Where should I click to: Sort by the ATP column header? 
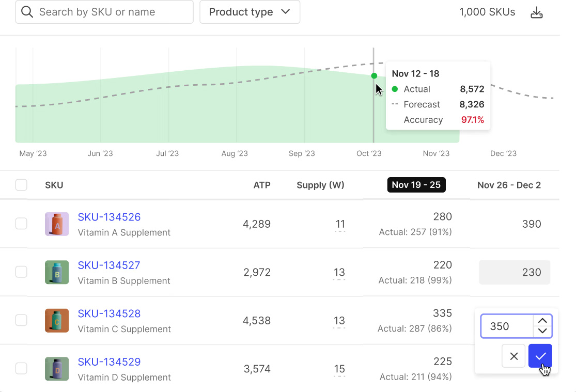262,185
